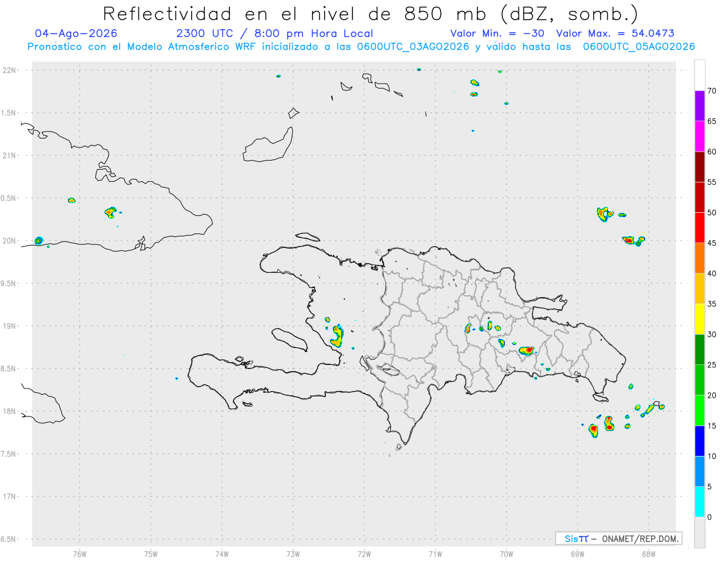Click the gray below-zero colorbar segment
Image resolution: width=728 pixels, height=562 pixels.
[x=699, y=532]
